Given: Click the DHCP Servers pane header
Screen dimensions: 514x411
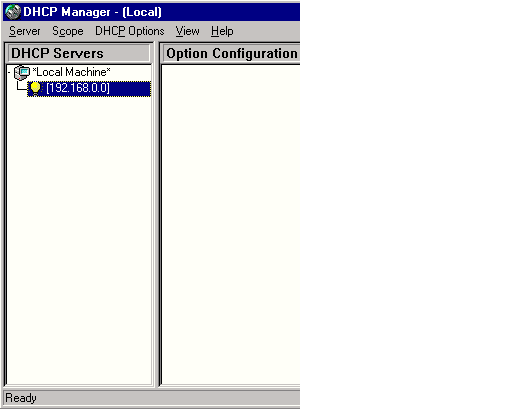Looking at the screenshot, I should click(79, 53).
